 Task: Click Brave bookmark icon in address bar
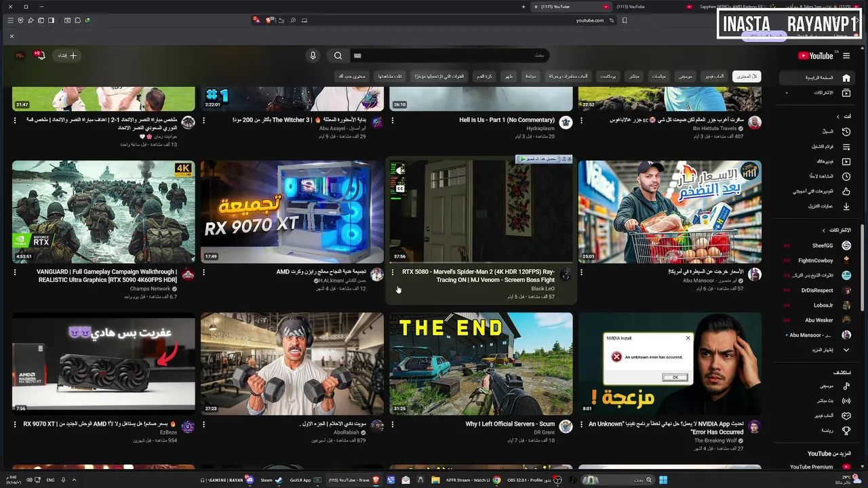tap(625, 20)
